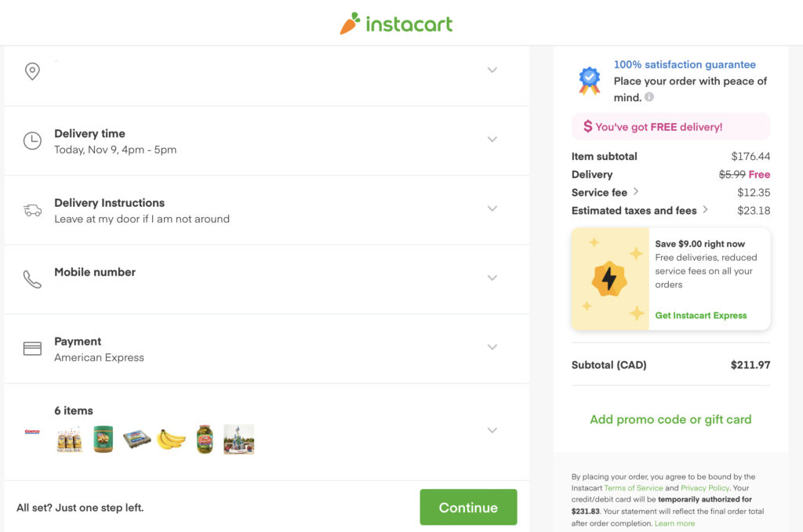Viewport: 803px width, 532px height.
Task: Expand the Mobile number section
Action: [x=492, y=278]
